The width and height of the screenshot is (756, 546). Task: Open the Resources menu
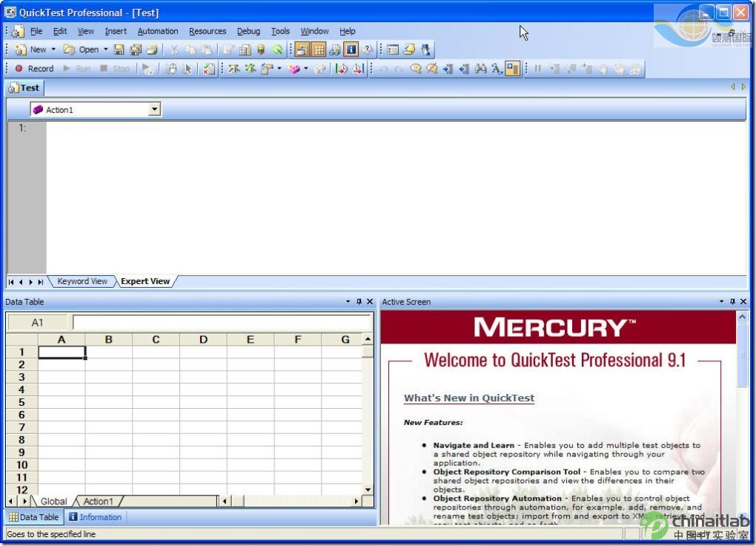(208, 31)
